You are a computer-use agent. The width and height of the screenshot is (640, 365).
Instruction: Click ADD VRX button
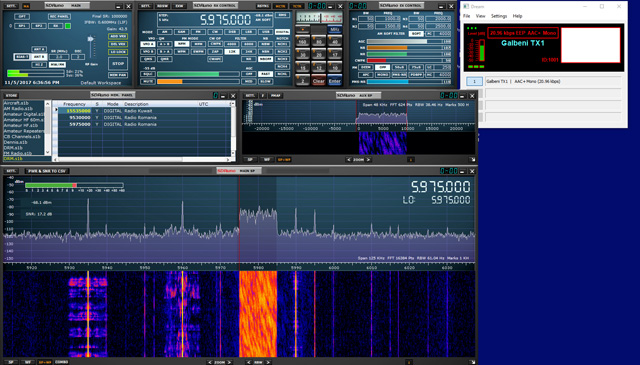coord(118,36)
